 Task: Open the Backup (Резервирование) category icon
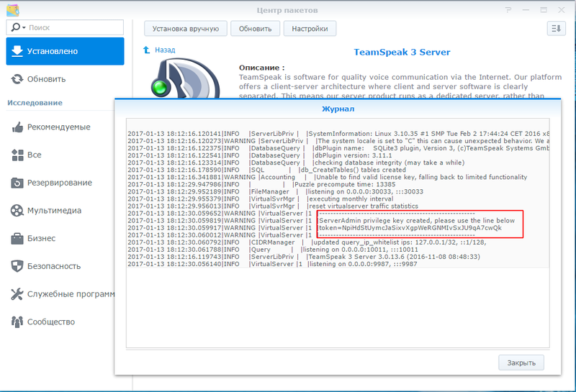tap(17, 183)
